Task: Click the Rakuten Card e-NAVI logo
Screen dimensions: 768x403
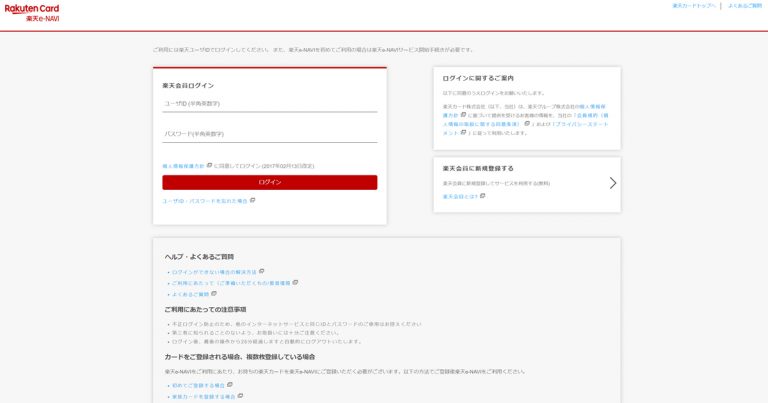Action: (32, 12)
